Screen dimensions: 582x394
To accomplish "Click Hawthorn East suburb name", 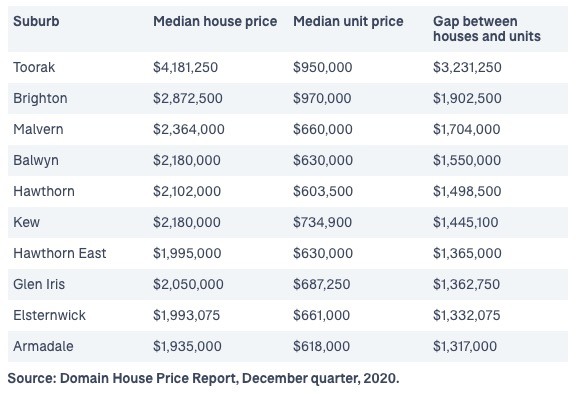I will point(59,253).
